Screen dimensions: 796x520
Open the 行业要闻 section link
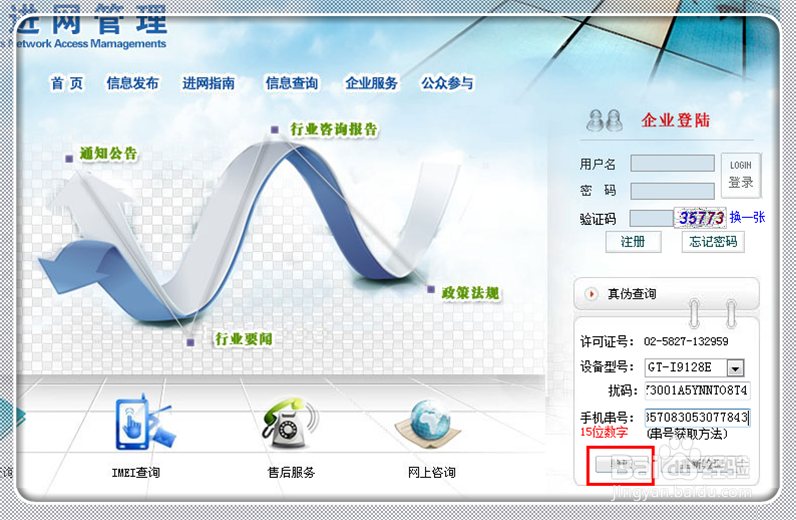click(x=244, y=339)
